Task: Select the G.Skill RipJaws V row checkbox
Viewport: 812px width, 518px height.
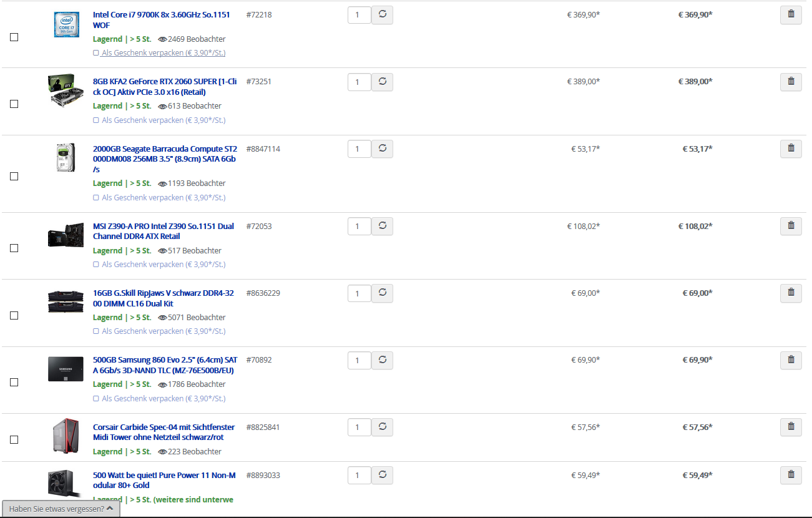Action: [x=14, y=315]
